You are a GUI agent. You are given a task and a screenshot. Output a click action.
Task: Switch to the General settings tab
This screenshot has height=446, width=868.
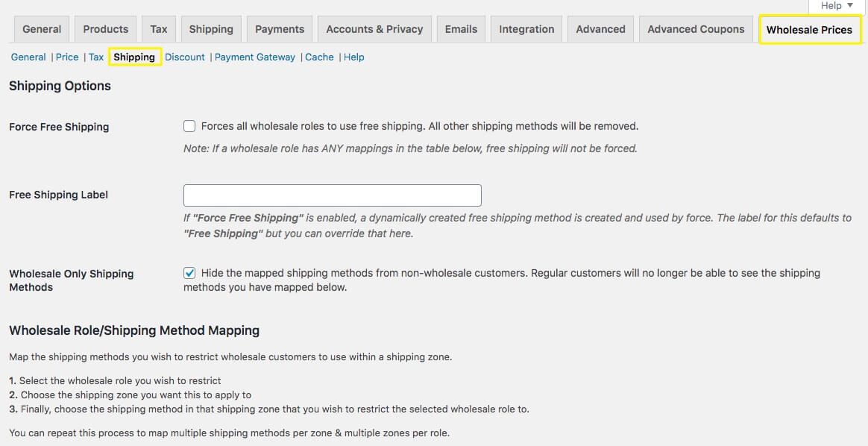point(42,29)
